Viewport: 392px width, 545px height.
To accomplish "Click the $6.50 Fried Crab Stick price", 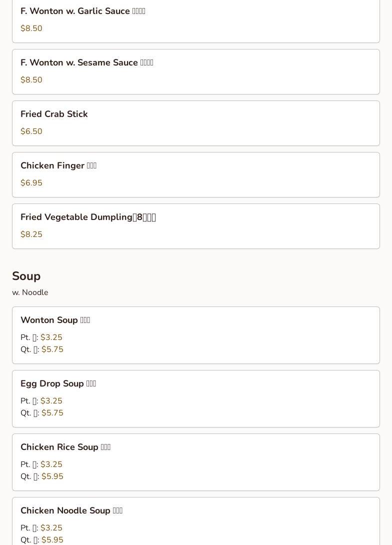I will [31, 131].
